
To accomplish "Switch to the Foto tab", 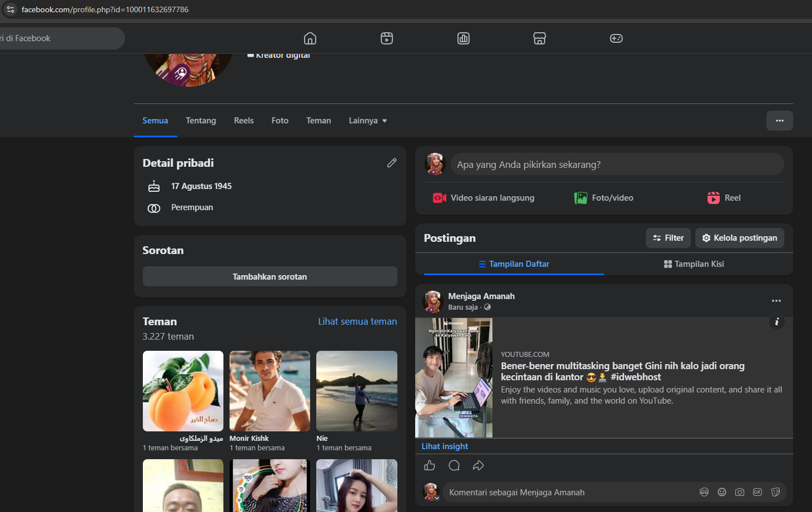I will 280,121.
